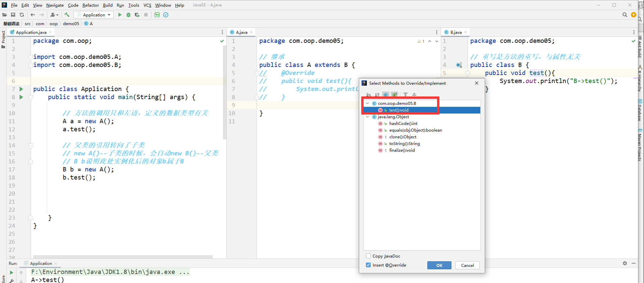This screenshot has width=644, height=283.
Task: Click Run with Coverage toolbar icon
Action: (137, 15)
